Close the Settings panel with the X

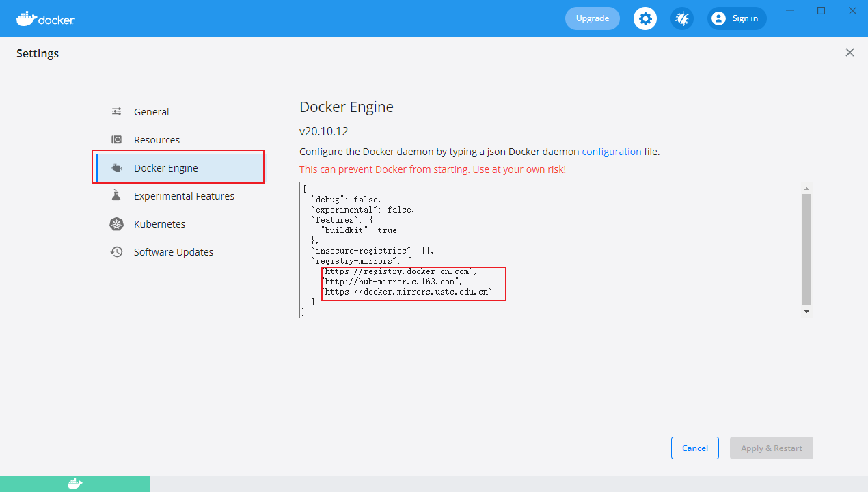click(850, 53)
